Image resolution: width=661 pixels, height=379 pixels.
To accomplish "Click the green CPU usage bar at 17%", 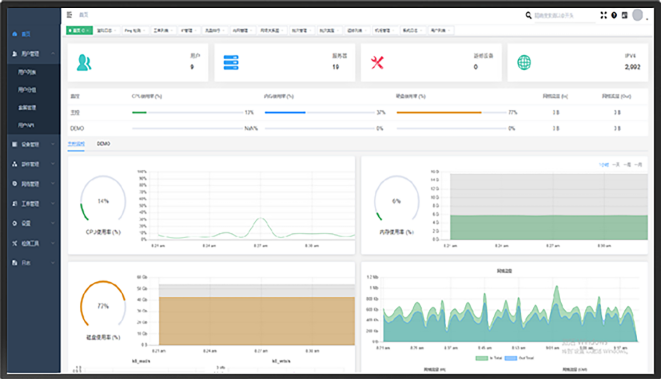I will (139, 113).
